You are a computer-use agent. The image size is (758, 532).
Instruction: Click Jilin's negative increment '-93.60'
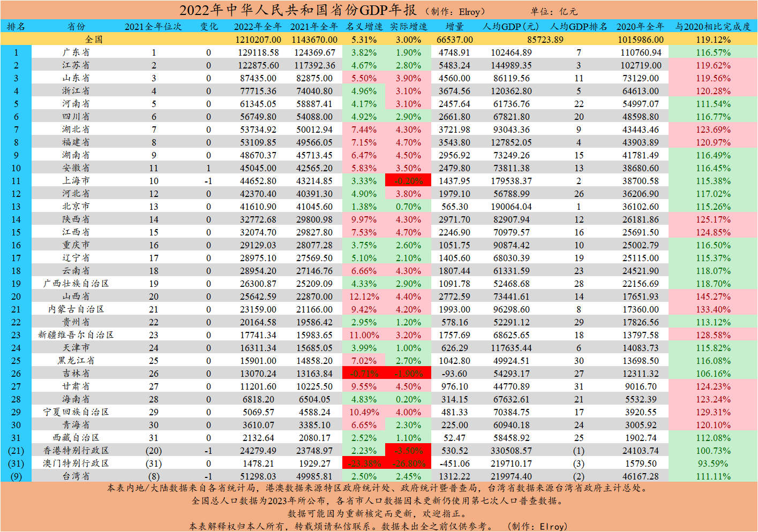coord(455,374)
